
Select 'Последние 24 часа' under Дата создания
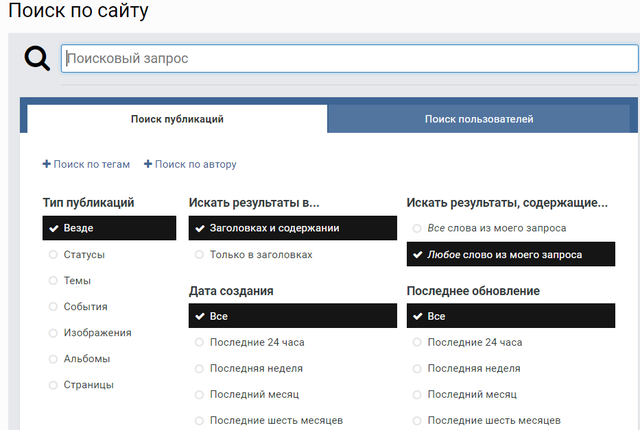256,342
